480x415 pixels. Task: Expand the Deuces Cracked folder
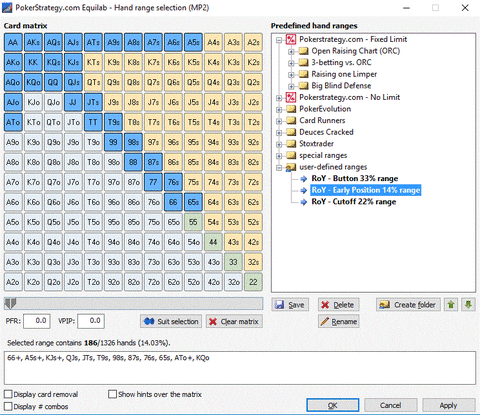(279, 133)
